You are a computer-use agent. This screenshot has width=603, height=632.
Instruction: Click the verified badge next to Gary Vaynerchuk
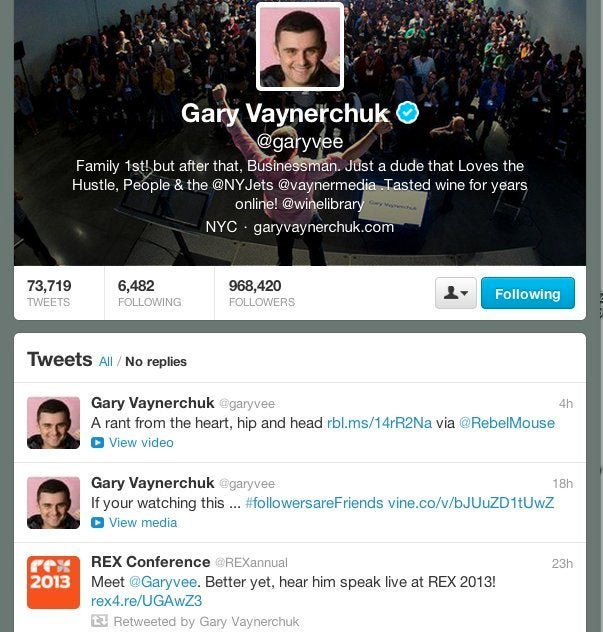(408, 112)
